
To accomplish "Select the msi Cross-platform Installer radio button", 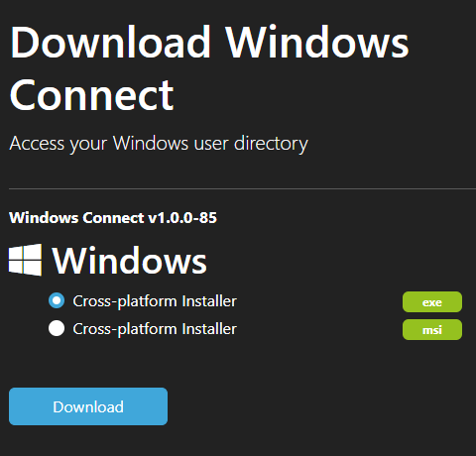I will pyautogui.click(x=57, y=328).
